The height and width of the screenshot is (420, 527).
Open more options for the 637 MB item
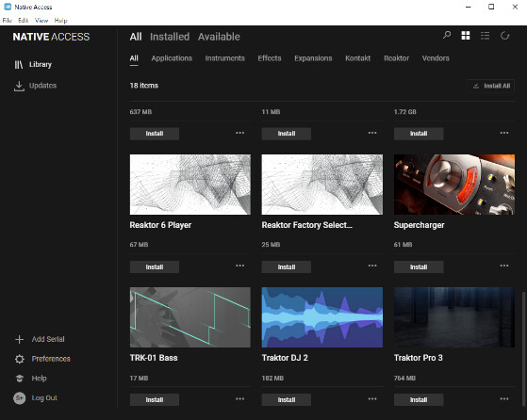(240, 133)
